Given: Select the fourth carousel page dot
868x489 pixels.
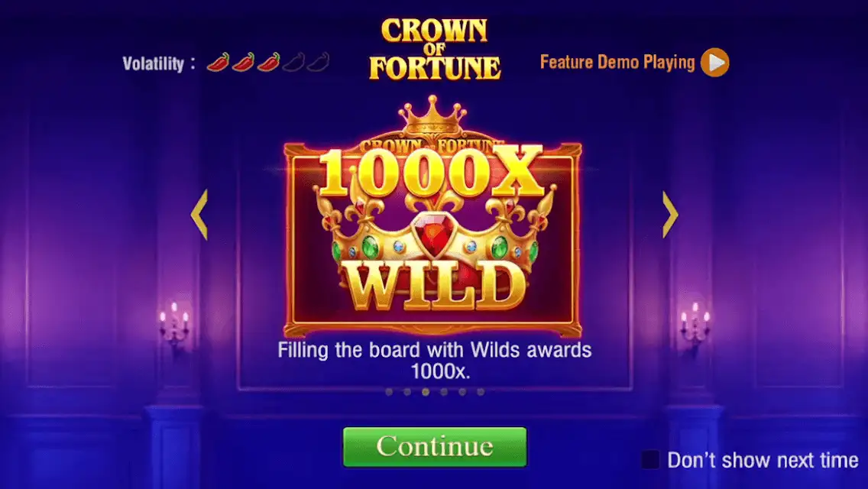Looking at the screenshot, I should click(444, 392).
